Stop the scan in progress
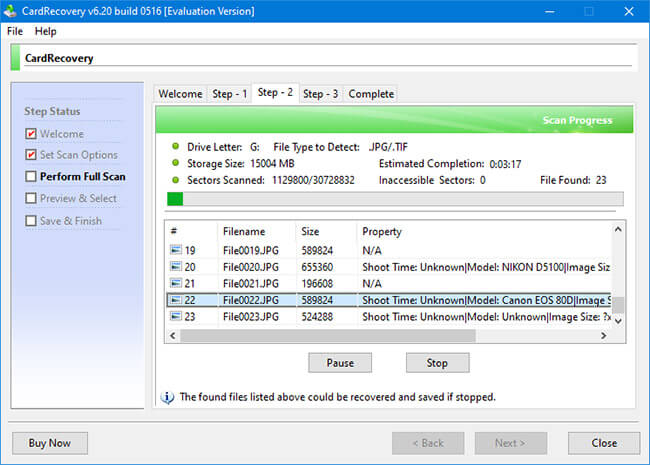The image size is (650, 465). 437,362
